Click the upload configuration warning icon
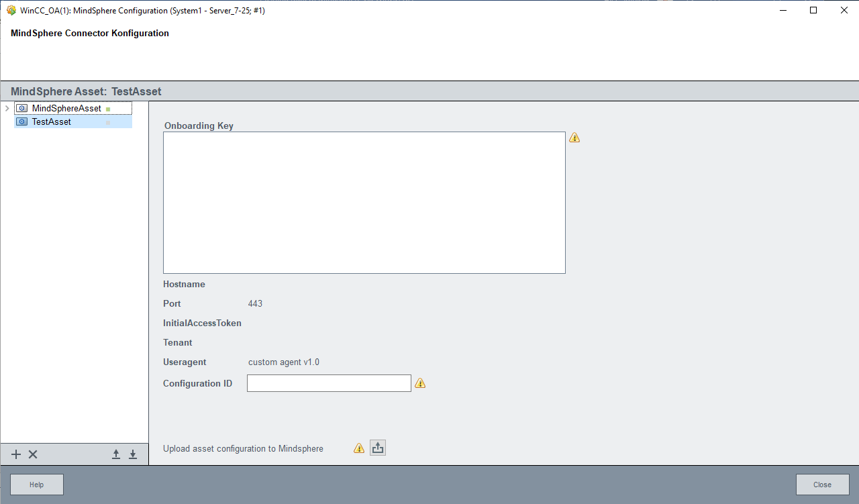Image resolution: width=859 pixels, height=504 pixels. point(359,448)
